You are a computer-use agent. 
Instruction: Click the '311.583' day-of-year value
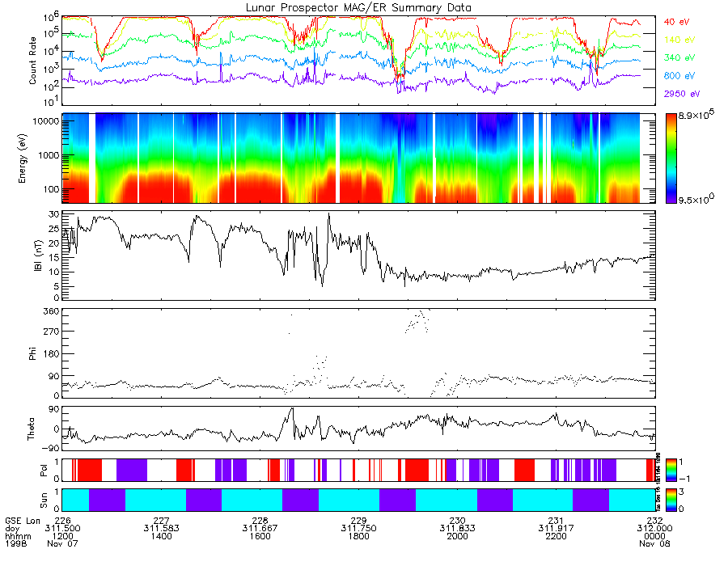pyautogui.click(x=161, y=529)
